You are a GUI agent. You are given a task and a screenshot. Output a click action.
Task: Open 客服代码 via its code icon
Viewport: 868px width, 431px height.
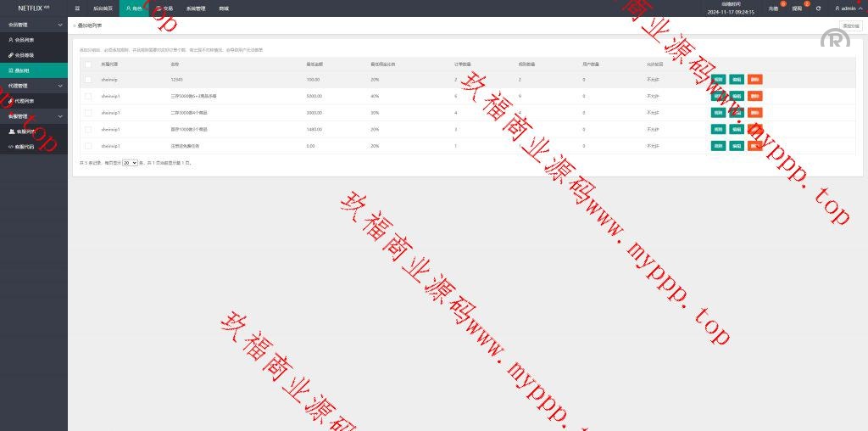click(x=11, y=147)
